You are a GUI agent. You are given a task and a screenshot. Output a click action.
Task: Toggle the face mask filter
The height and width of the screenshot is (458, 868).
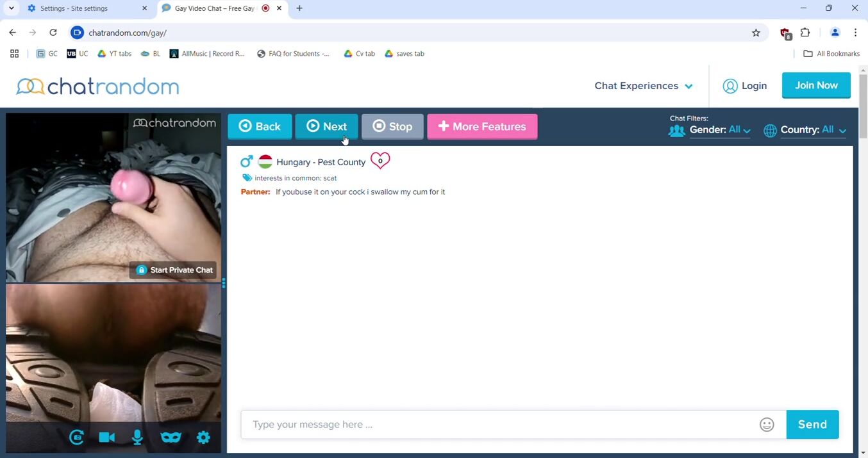click(x=171, y=438)
